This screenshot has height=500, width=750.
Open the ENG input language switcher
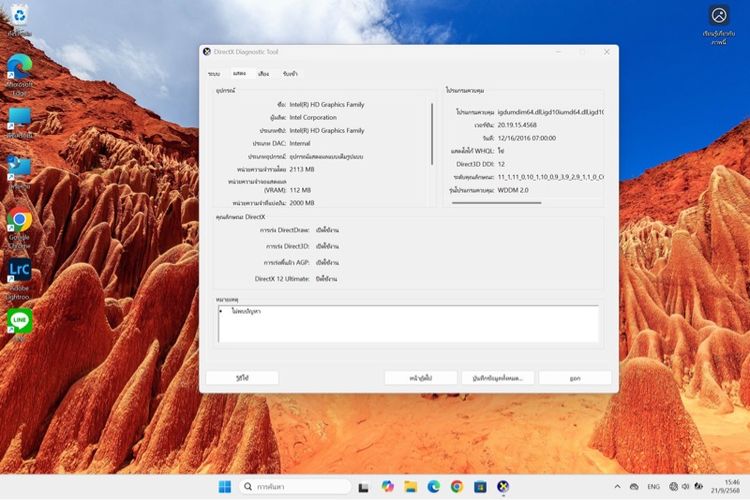click(654, 487)
